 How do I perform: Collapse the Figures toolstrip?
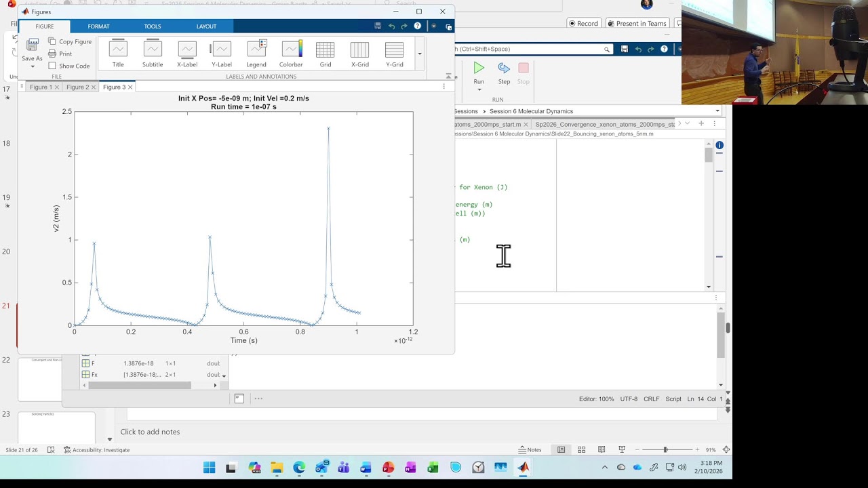448,76
